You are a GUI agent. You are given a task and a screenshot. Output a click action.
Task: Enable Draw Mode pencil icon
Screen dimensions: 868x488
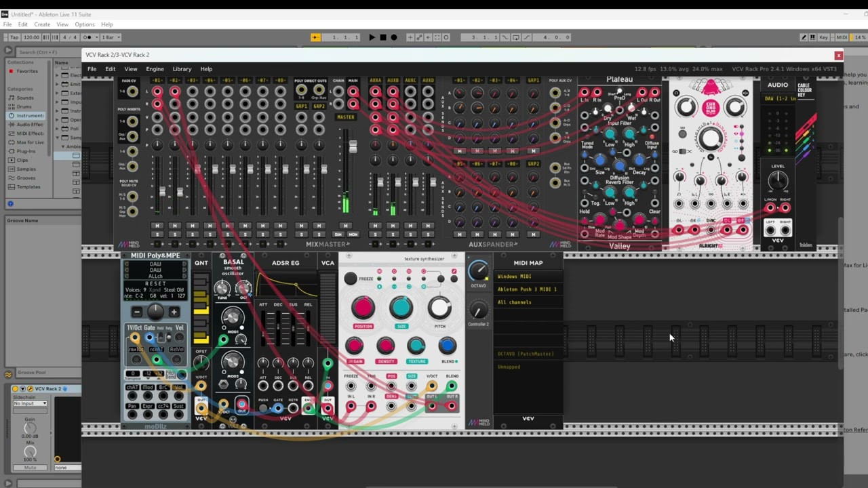[x=804, y=37]
